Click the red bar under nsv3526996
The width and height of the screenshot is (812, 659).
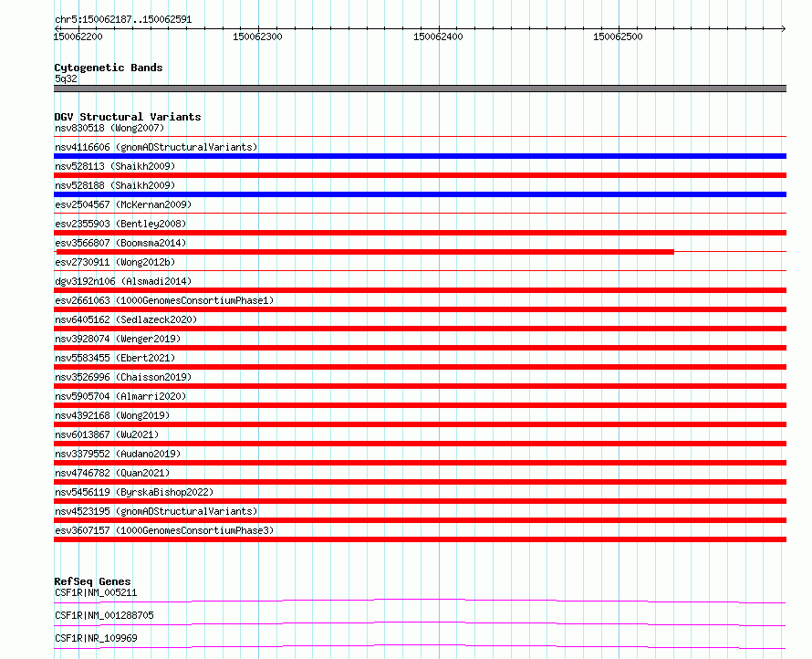420,386
